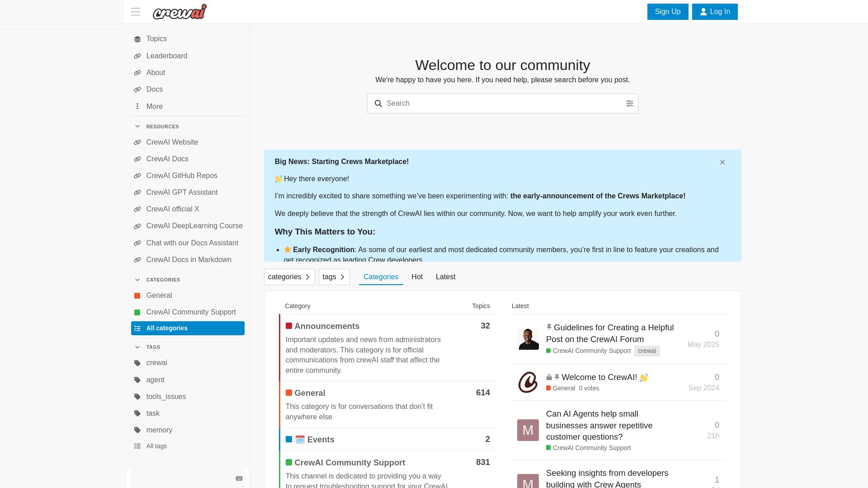Click the list icon in All categories
This screenshot has width=868, height=488.
click(x=137, y=328)
